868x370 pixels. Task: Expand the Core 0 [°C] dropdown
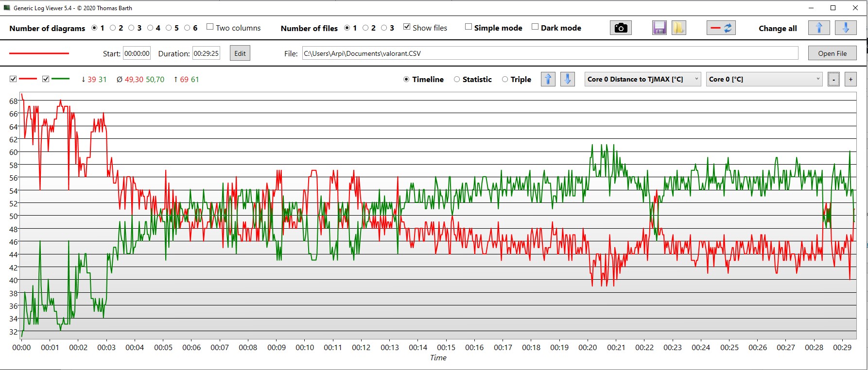pyautogui.click(x=764, y=79)
